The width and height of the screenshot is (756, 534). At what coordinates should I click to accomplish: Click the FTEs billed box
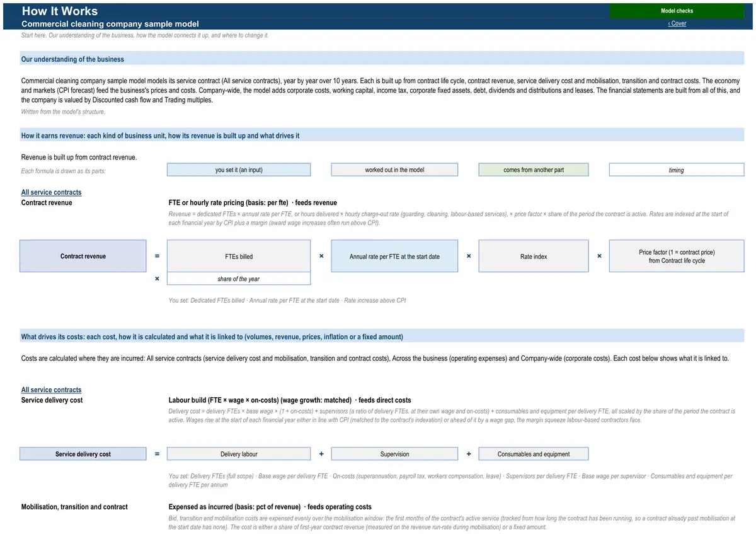239,256
